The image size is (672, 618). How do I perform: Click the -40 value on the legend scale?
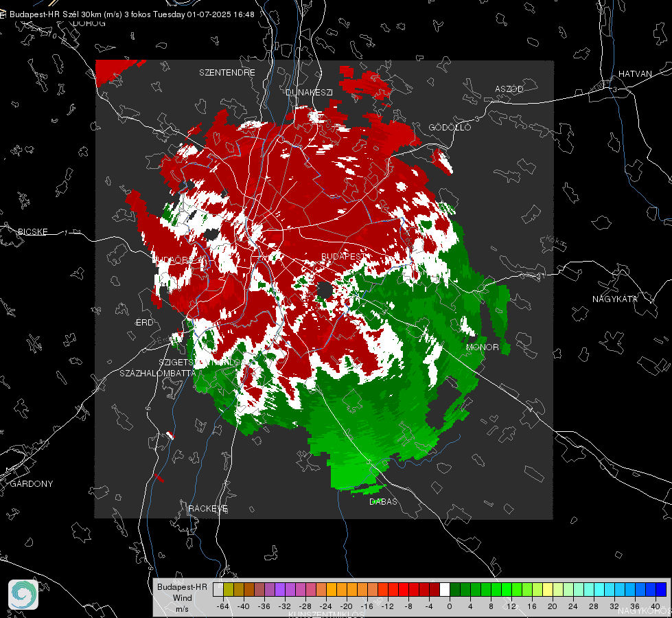(x=244, y=606)
